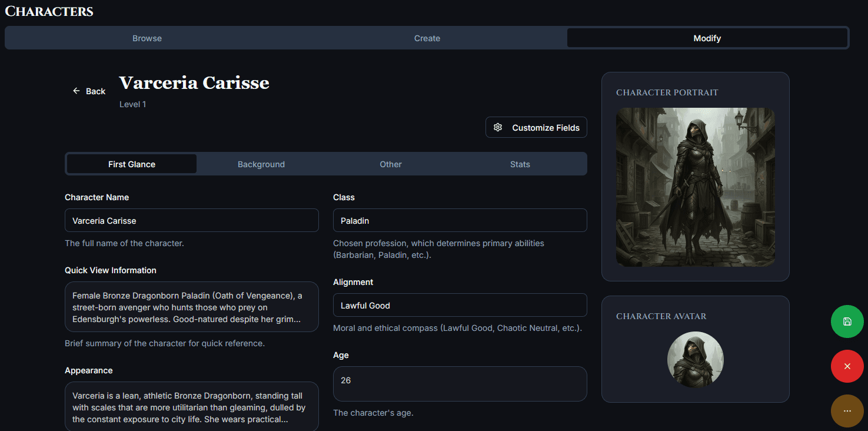Click the character portrait image
Screen dimensions: 868x431
coord(695,187)
